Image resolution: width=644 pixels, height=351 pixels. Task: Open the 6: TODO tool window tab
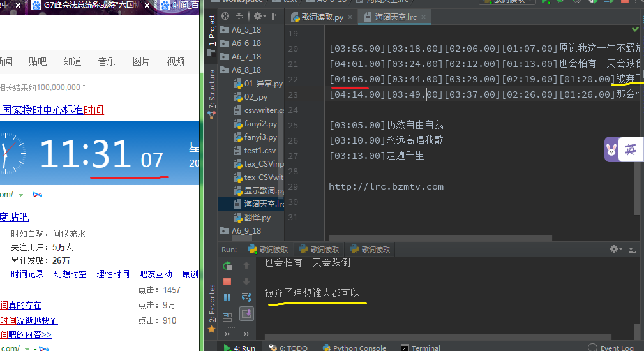(x=288, y=348)
